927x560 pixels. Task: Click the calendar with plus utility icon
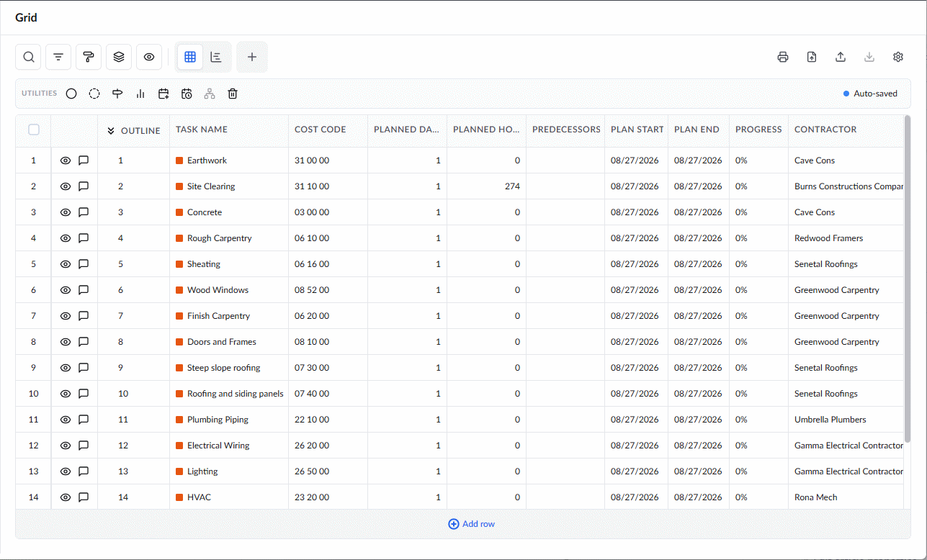pos(164,94)
